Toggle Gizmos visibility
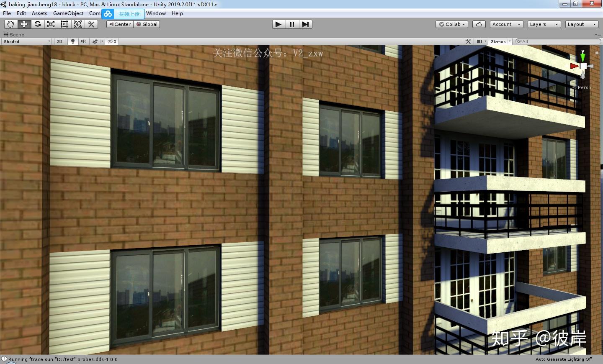The height and width of the screenshot is (364, 603). click(498, 41)
